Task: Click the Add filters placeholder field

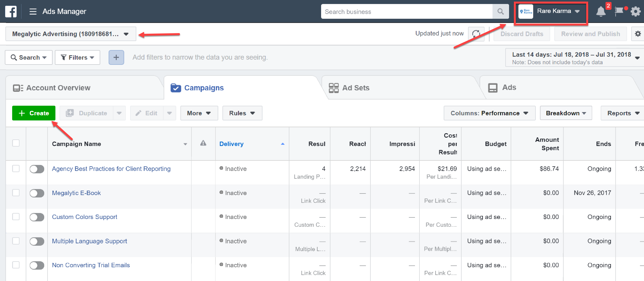Action: pos(200,57)
